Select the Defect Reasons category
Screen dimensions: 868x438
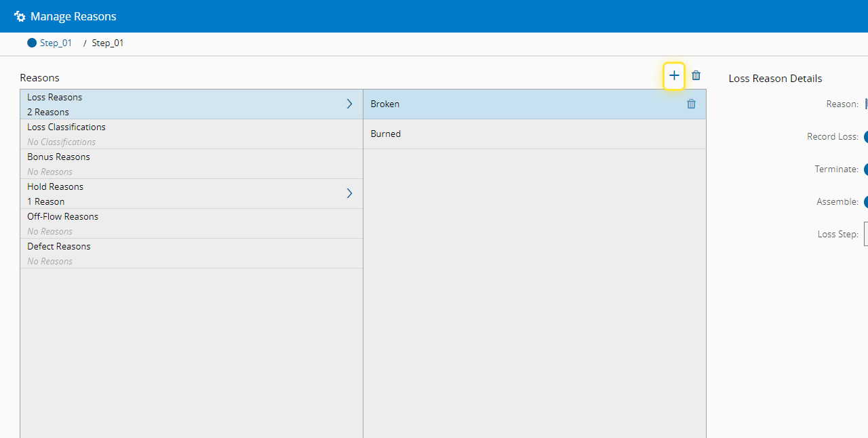pos(191,254)
